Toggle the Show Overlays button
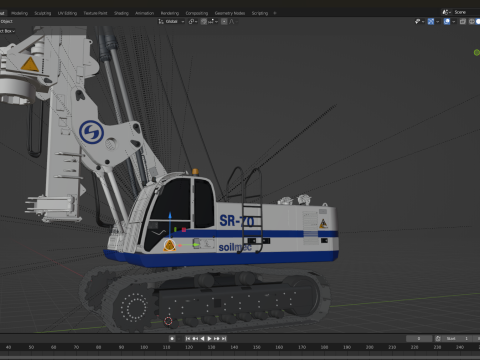Image resolution: width=480 pixels, height=360 pixels. 447,21
